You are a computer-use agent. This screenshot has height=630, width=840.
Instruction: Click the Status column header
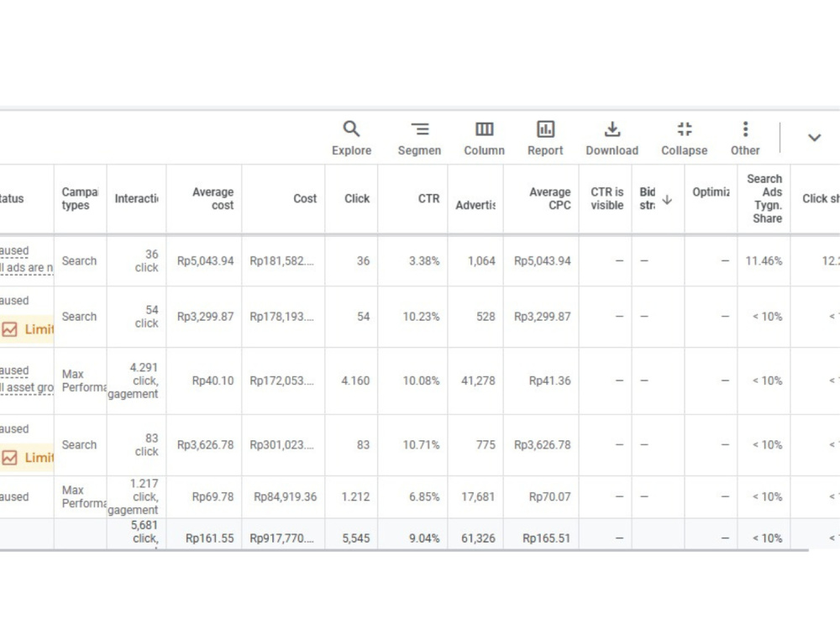point(12,199)
